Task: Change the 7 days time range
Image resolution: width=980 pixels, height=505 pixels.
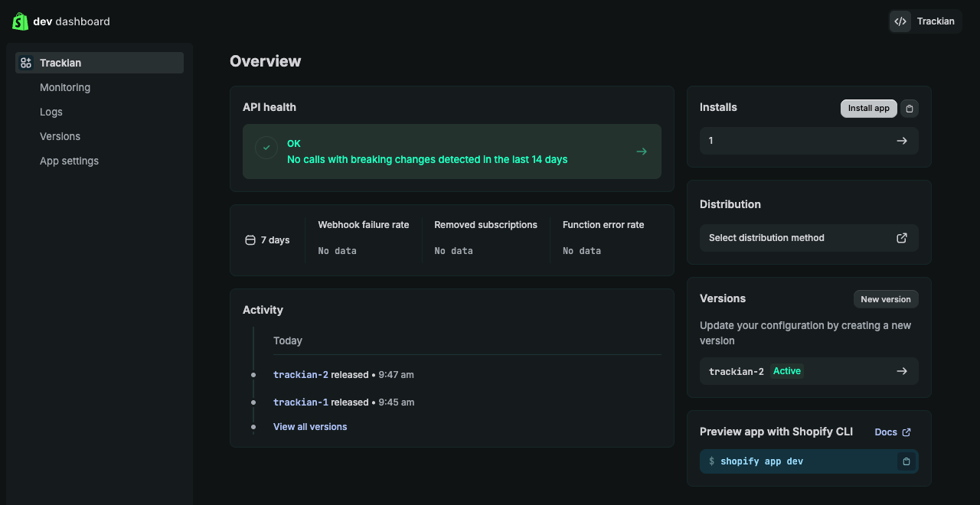Action: pyautogui.click(x=267, y=240)
